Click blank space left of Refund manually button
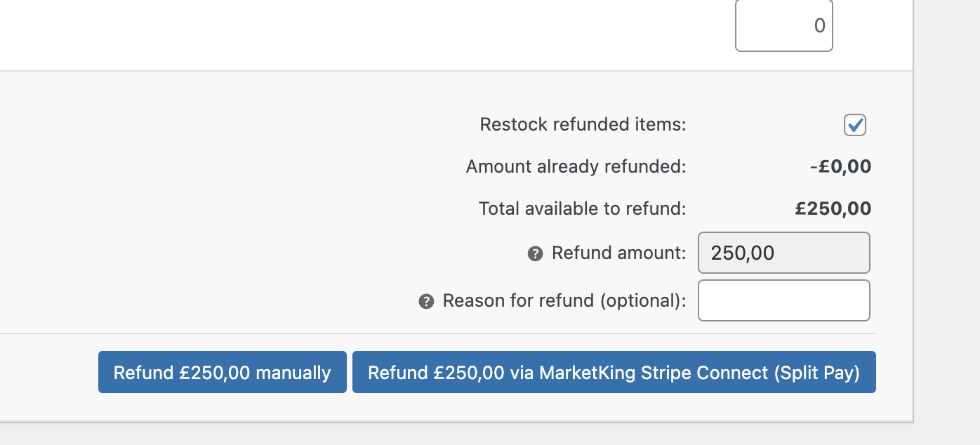Viewport: 980px width, 445px height. click(x=48, y=372)
